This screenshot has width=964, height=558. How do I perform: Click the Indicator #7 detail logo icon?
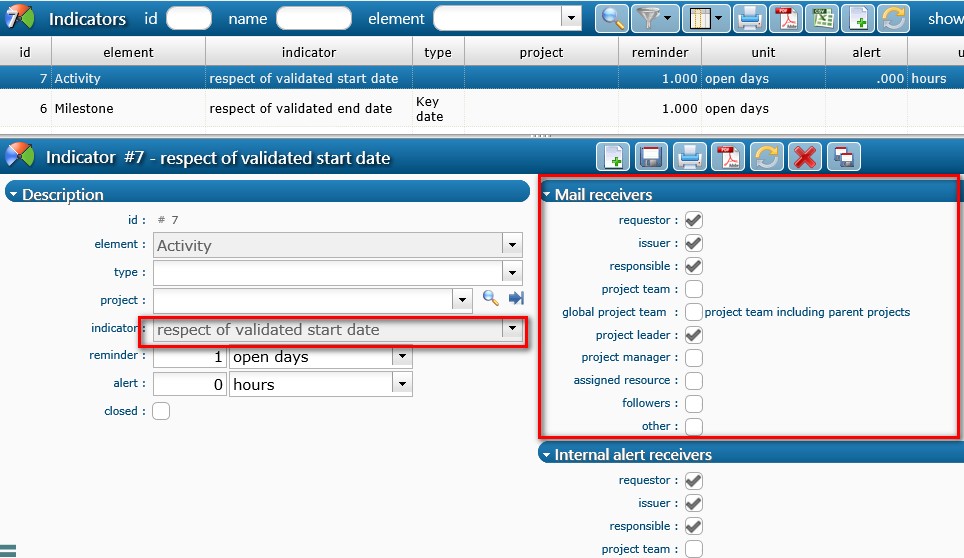click(20, 156)
